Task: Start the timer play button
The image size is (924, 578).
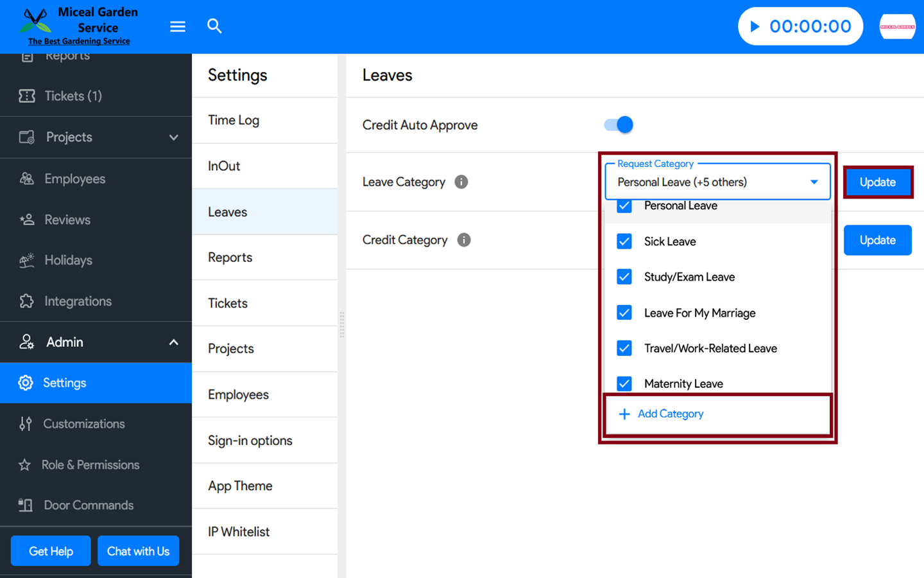Action: pos(755,26)
